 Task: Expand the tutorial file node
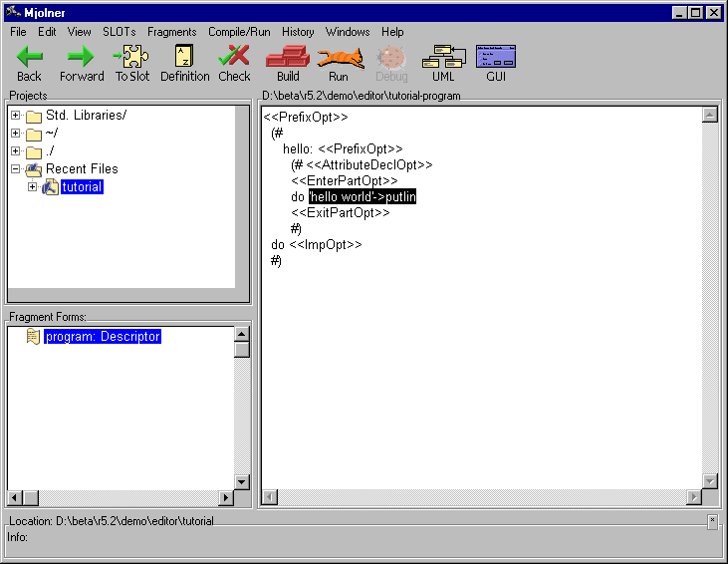click(x=33, y=187)
